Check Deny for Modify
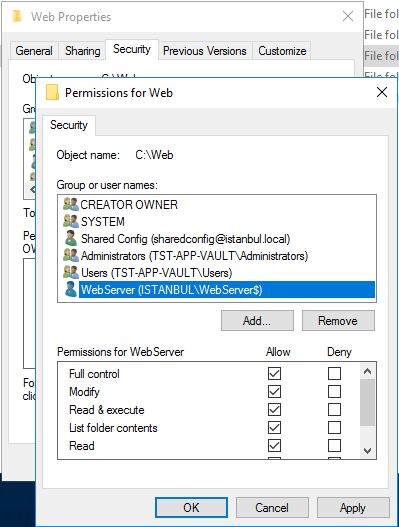This screenshot has width=399, height=527. (x=334, y=392)
